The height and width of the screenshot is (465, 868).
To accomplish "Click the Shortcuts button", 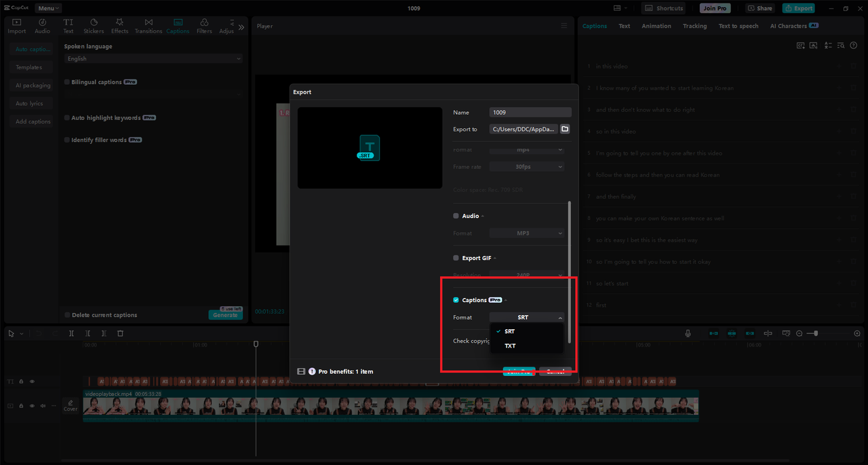I will click(663, 8).
